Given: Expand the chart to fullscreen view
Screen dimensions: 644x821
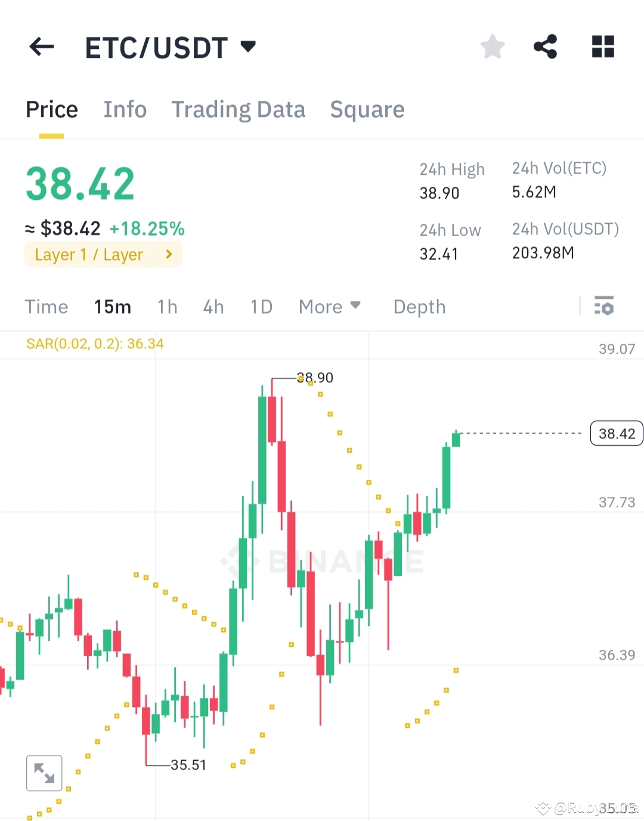Looking at the screenshot, I should [44, 773].
